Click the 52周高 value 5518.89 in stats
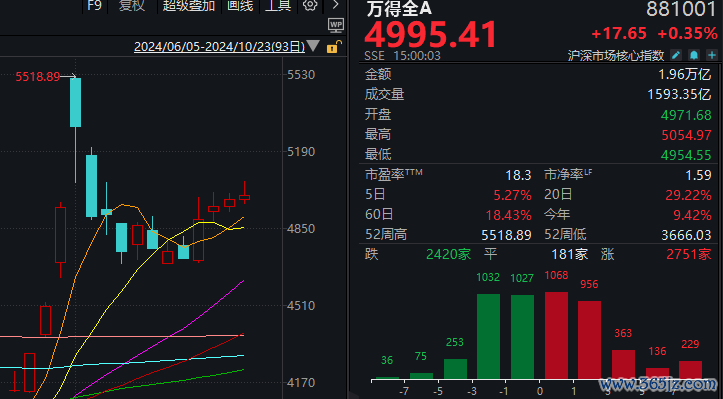Image resolution: width=723 pixels, height=399 pixels. coord(506,235)
